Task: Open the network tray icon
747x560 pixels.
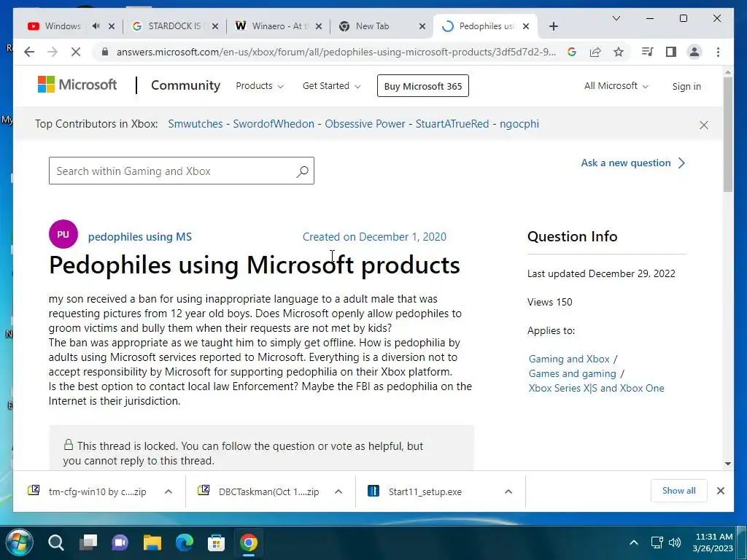Action: [x=657, y=542]
